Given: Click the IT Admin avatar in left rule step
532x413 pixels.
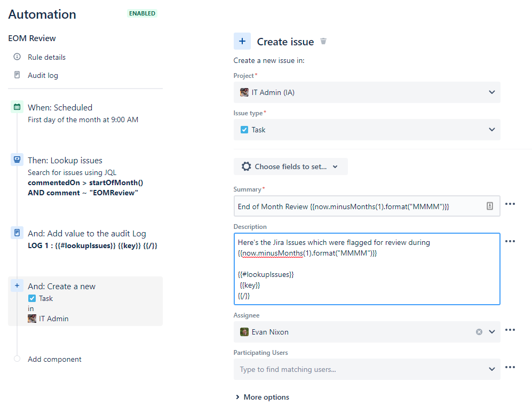Looking at the screenshot, I should pyautogui.click(x=32, y=319).
